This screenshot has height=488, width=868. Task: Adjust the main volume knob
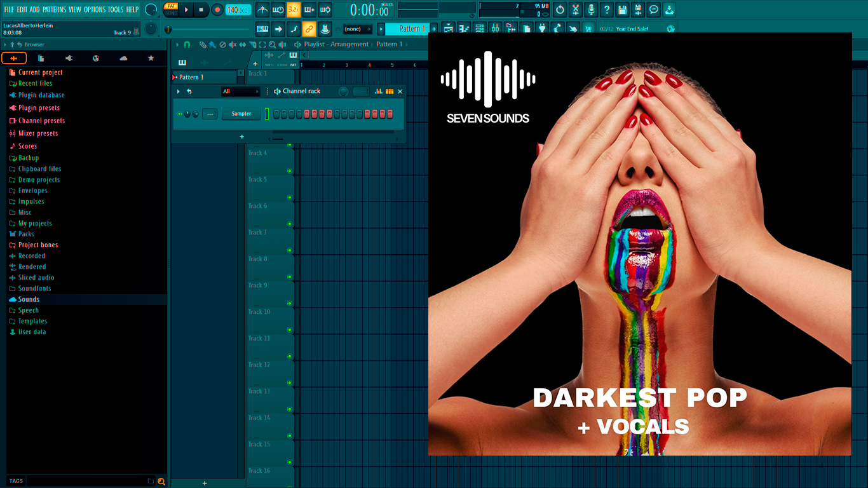tap(151, 10)
